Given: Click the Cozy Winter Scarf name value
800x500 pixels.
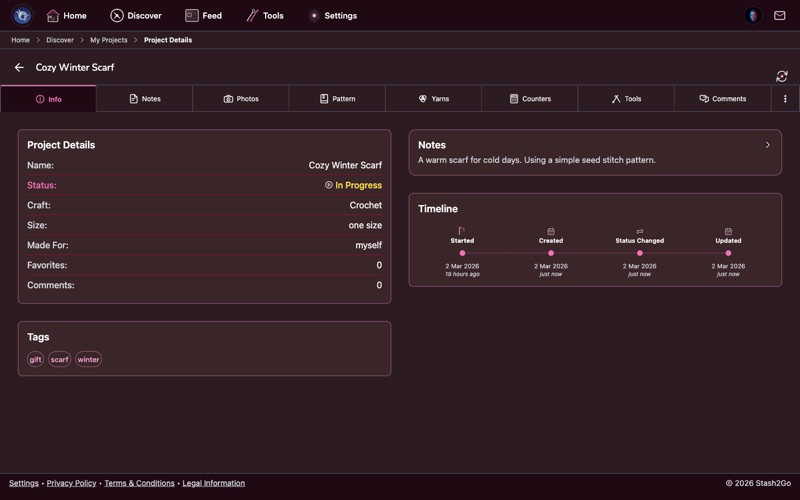Looking at the screenshot, I should (345, 165).
